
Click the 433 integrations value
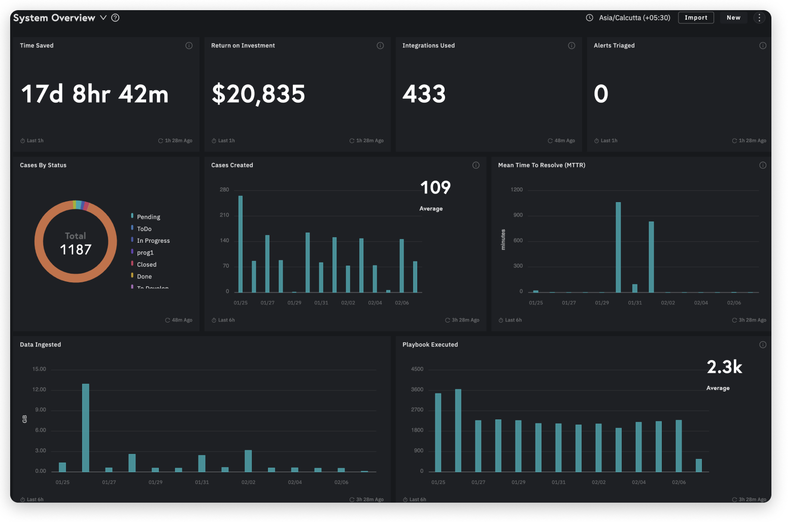click(x=424, y=94)
